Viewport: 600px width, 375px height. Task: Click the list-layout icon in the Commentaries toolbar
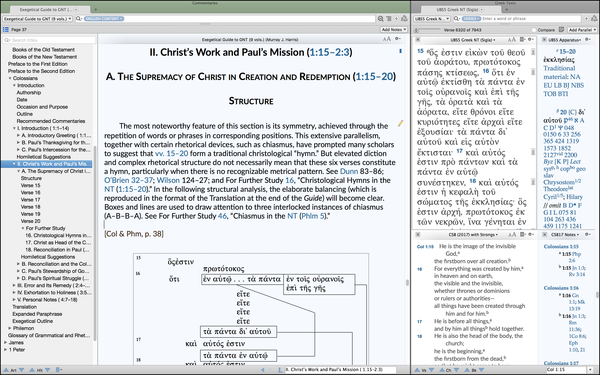(389, 18)
